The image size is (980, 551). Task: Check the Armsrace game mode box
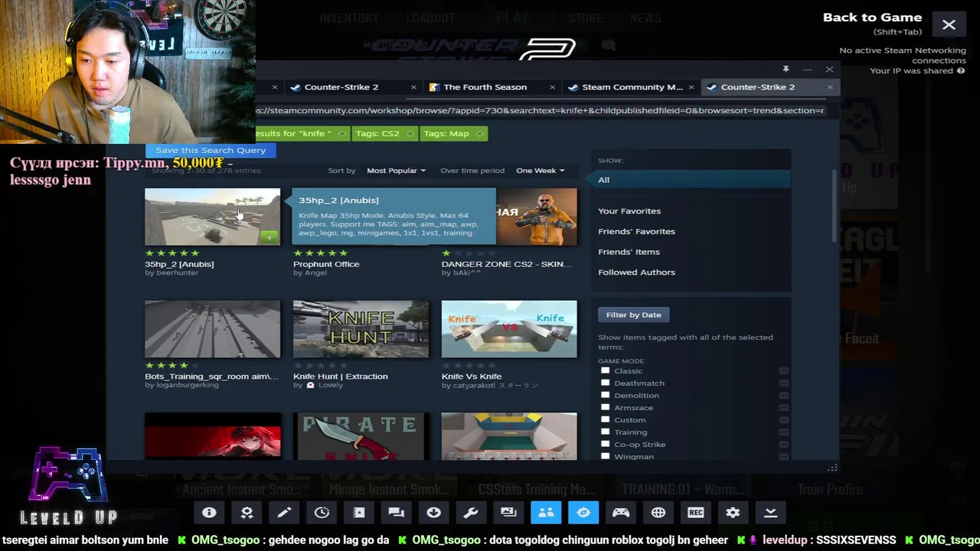pyautogui.click(x=605, y=408)
